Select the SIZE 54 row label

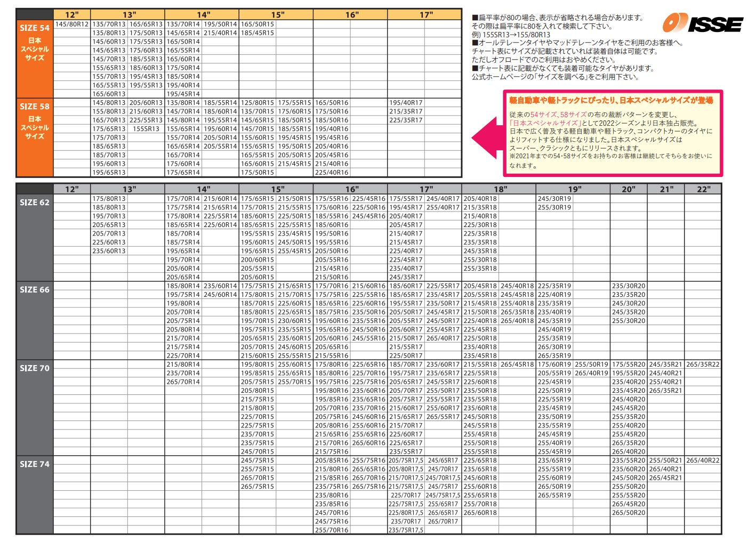click(x=35, y=28)
